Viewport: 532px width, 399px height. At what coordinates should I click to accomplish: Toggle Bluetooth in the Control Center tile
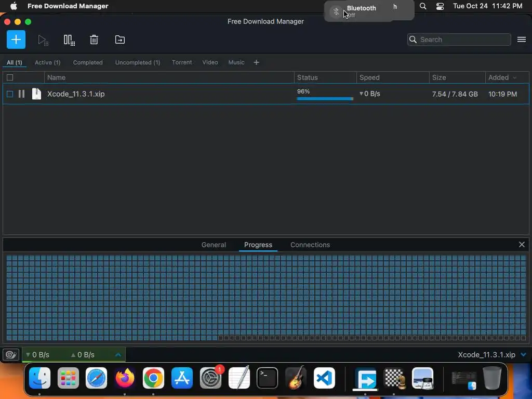point(336,11)
